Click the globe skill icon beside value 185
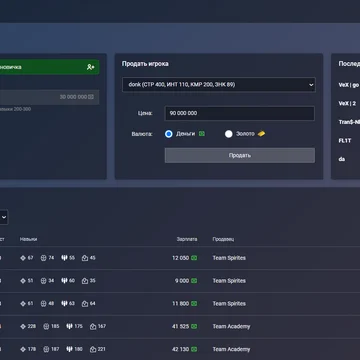 point(46,326)
